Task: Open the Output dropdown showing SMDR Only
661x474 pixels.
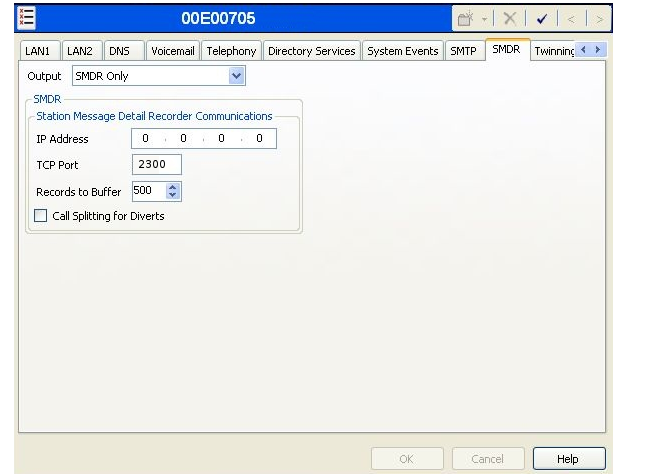Action: click(159, 76)
